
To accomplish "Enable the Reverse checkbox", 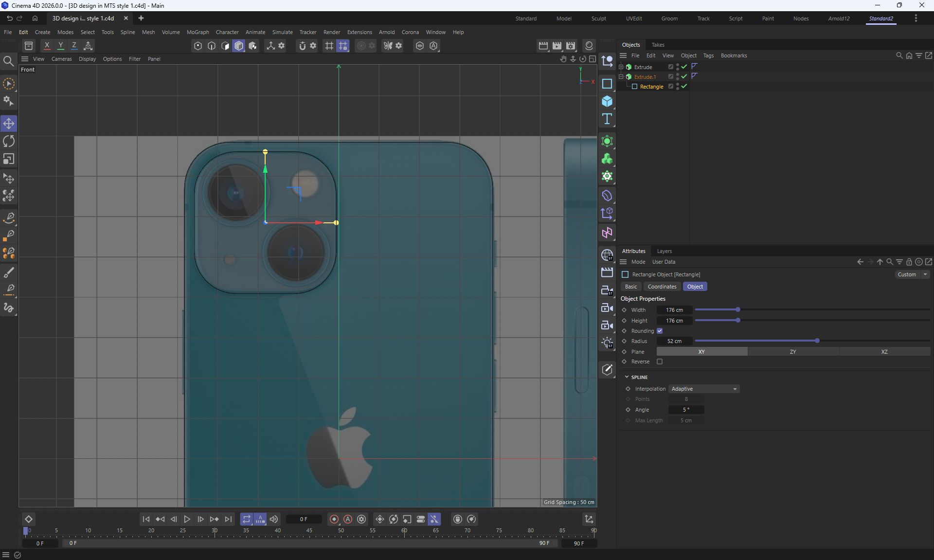I will click(660, 361).
